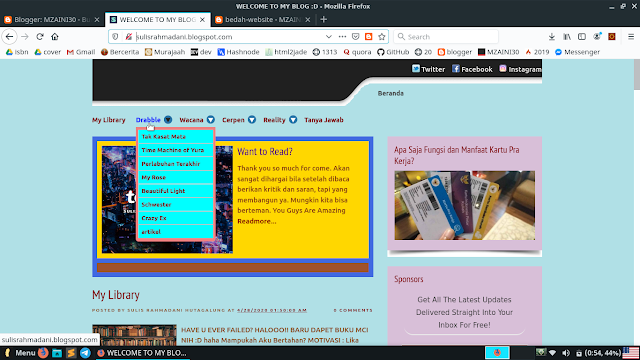Close the Blogger MZAINI30 tab

click(97, 20)
